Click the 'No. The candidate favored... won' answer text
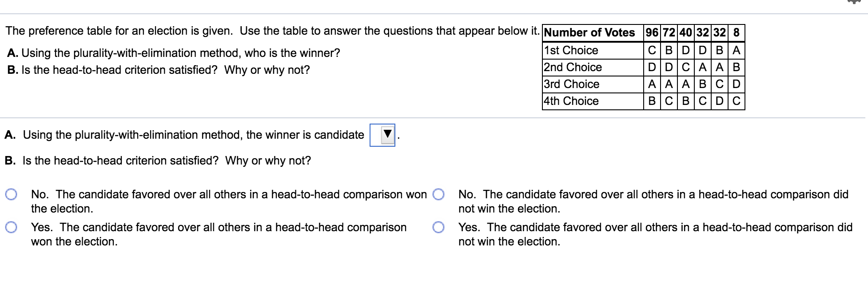Viewport: 868px width, 289px height. point(229,201)
